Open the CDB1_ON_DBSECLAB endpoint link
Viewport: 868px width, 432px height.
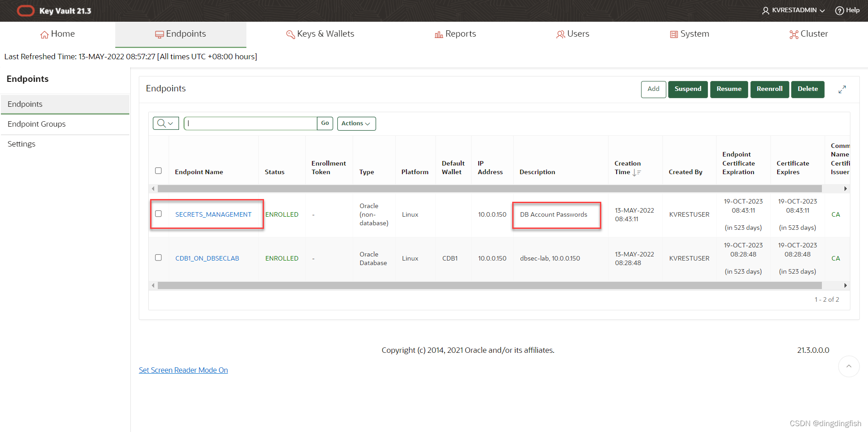[x=207, y=258]
